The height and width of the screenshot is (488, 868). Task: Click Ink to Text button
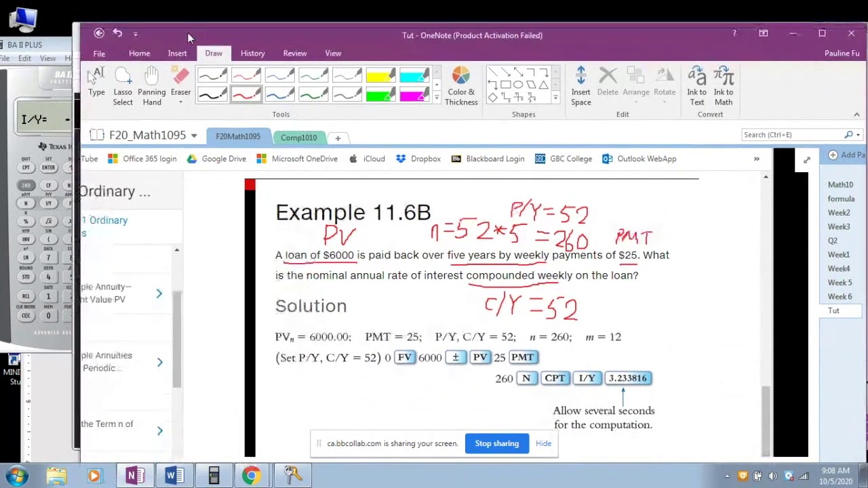click(x=696, y=86)
